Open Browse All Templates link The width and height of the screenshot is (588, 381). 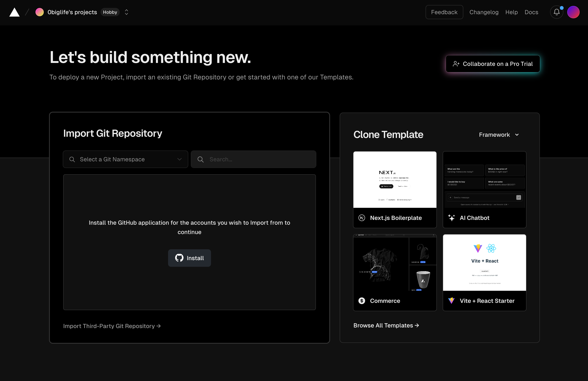(x=386, y=325)
